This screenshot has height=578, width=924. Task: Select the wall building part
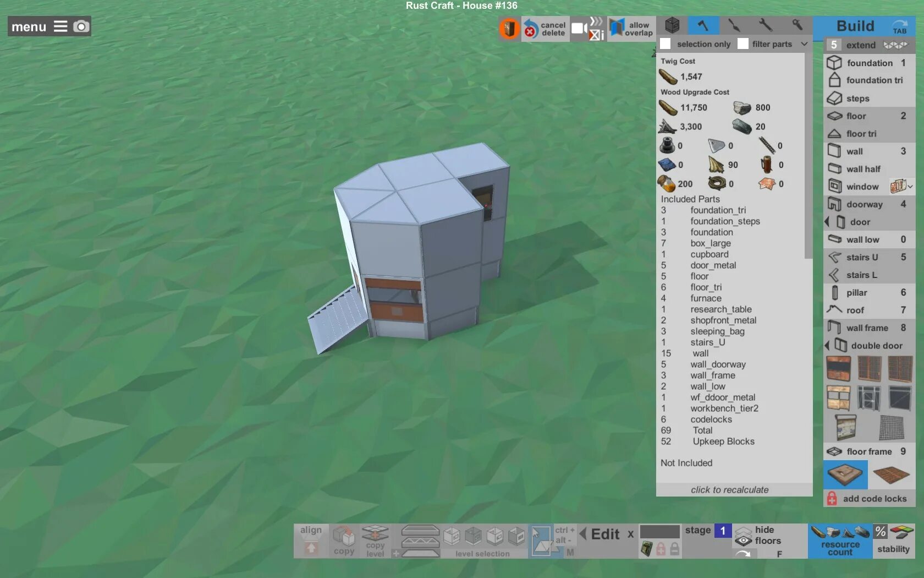point(869,151)
